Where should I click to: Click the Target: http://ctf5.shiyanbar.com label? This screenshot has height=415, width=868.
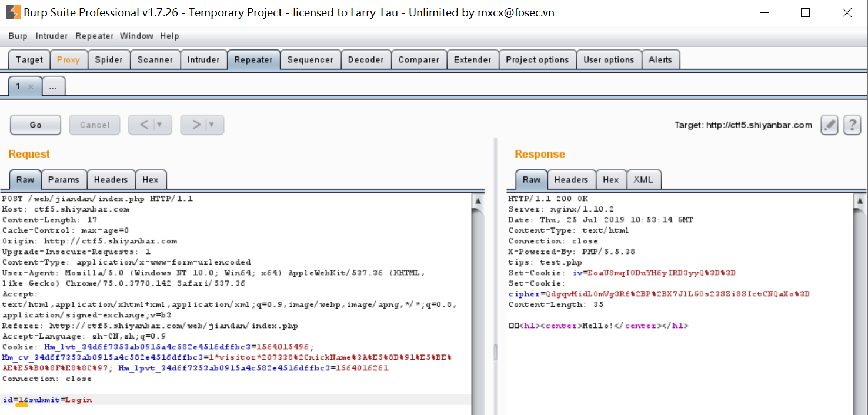[743, 125]
